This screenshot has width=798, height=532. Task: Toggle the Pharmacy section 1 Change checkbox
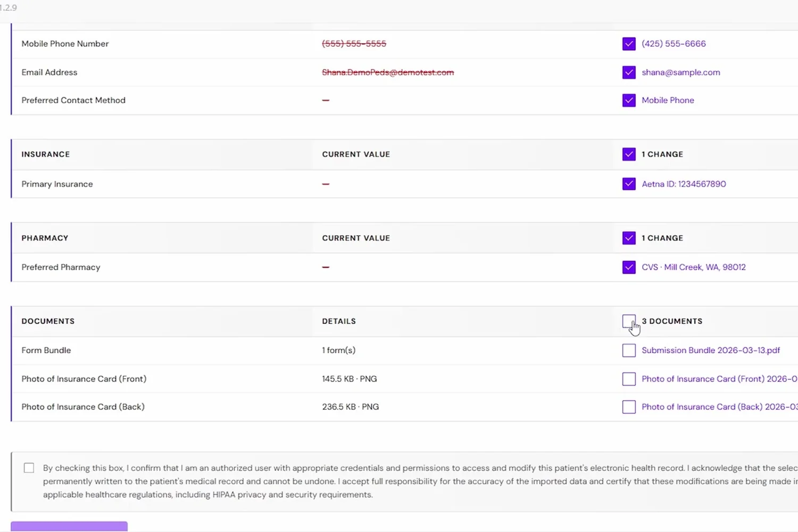(x=629, y=238)
